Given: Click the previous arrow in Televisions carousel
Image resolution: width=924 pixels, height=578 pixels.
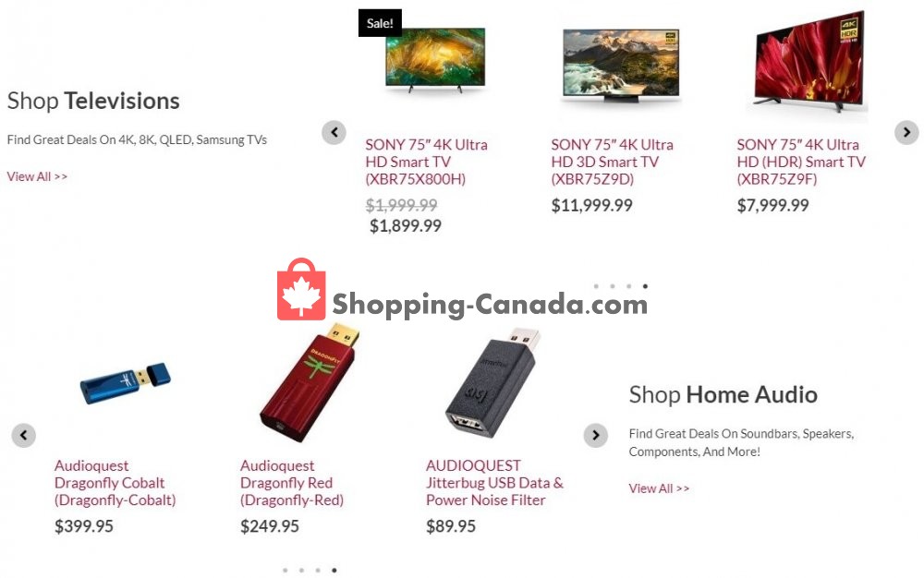Looking at the screenshot, I should click(x=334, y=132).
